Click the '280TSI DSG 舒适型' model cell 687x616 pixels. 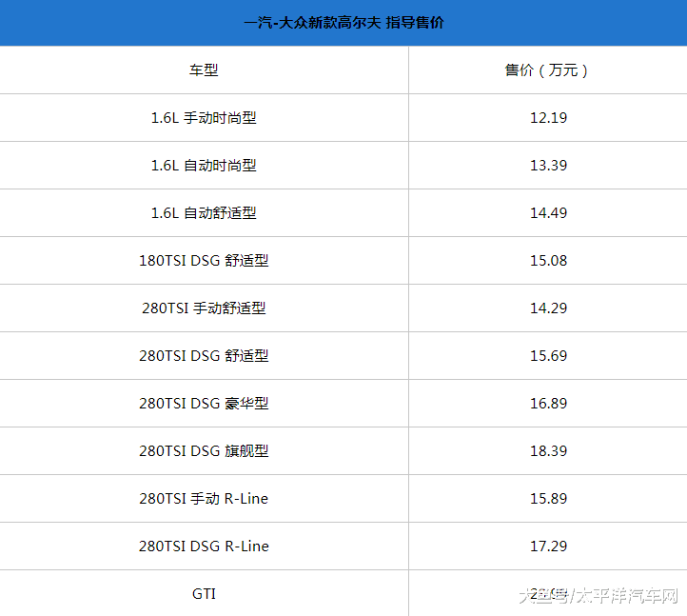(204, 355)
